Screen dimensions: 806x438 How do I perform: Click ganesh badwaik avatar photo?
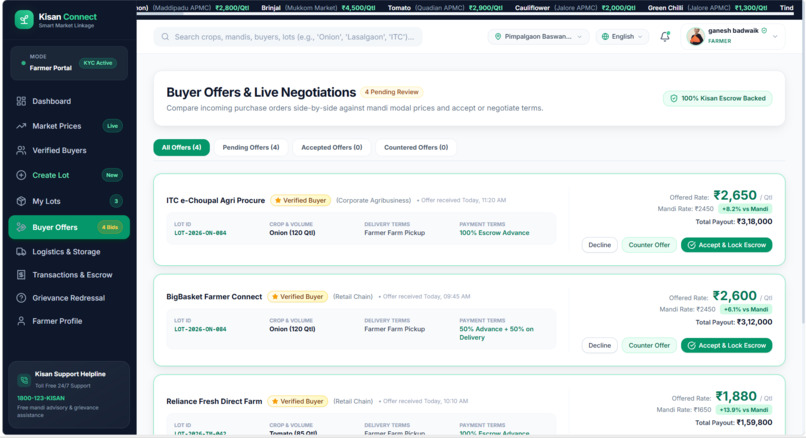(x=695, y=36)
